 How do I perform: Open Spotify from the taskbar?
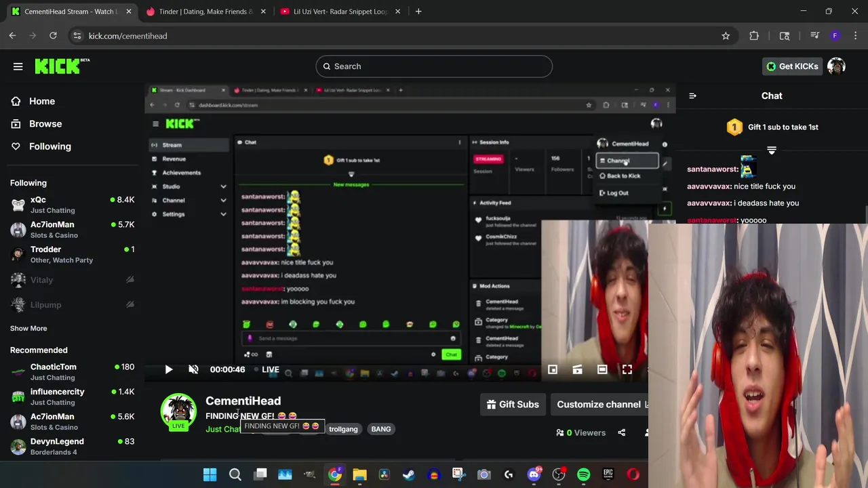pyautogui.click(x=583, y=474)
